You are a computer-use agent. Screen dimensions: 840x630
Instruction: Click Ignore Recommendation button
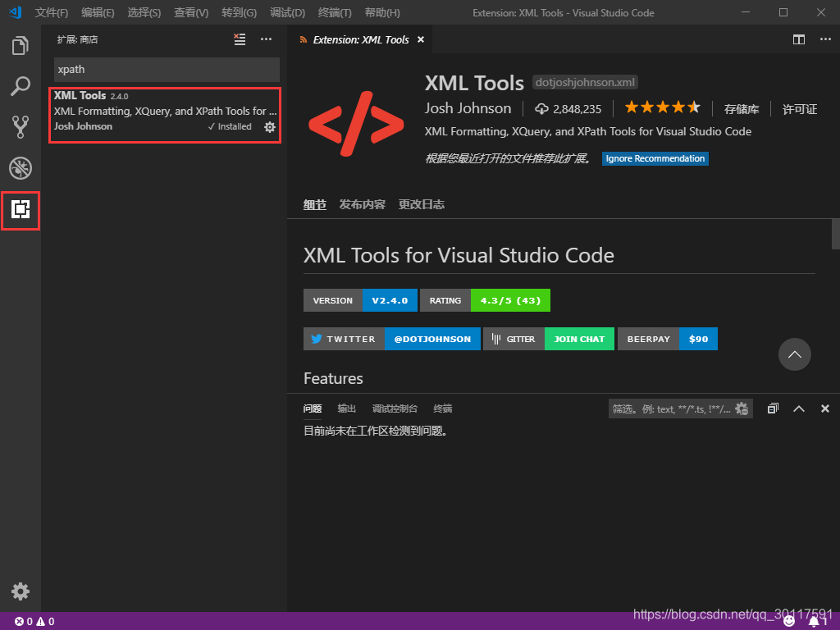point(655,158)
